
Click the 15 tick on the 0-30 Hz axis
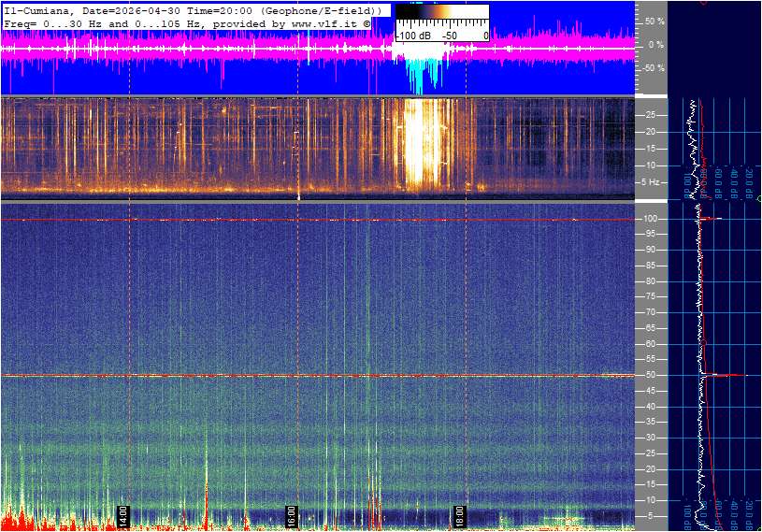click(650, 149)
